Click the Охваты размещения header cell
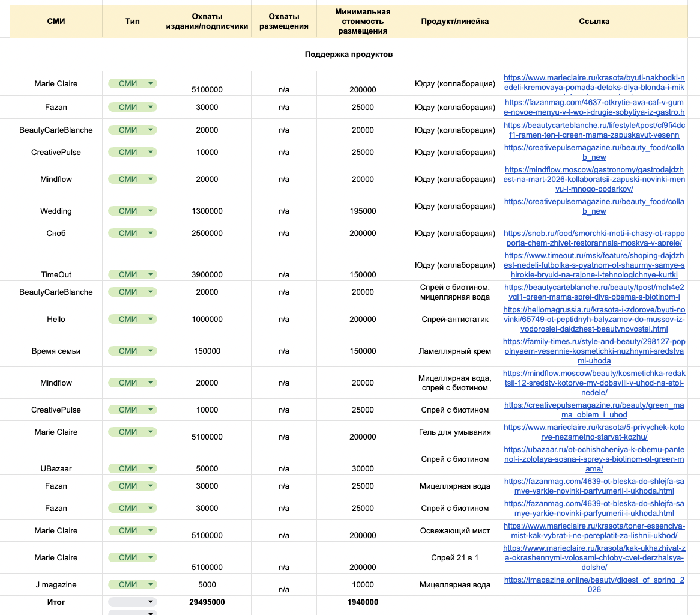 tap(284, 21)
